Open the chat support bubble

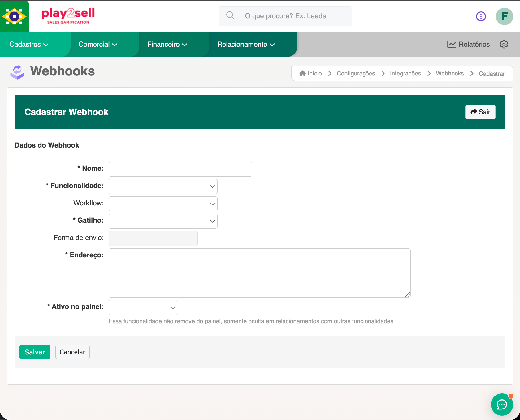[x=502, y=404]
